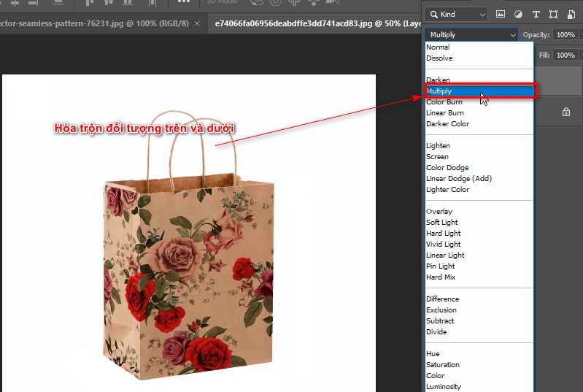Image resolution: width=583 pixels, height=392 pixels.
Task: Choose Normal blend mode
Action: click(x=479, y=47)
